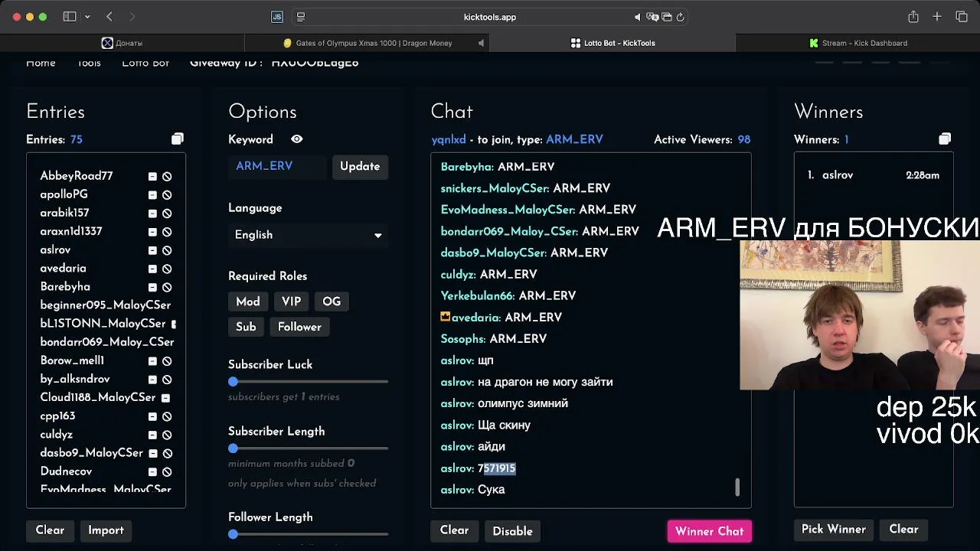
Task: Click the minus icon beside arabik157
Action: click(152, 213)
